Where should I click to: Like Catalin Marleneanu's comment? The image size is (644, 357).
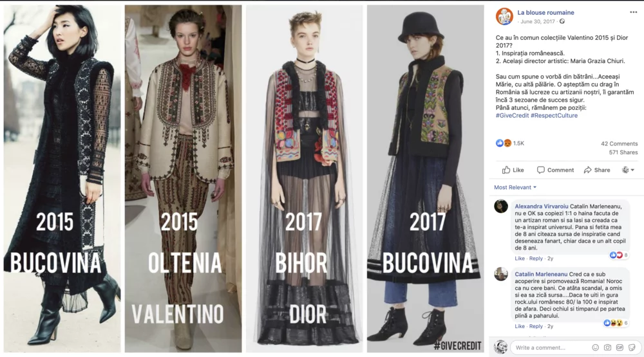click(x=520, y=326)
